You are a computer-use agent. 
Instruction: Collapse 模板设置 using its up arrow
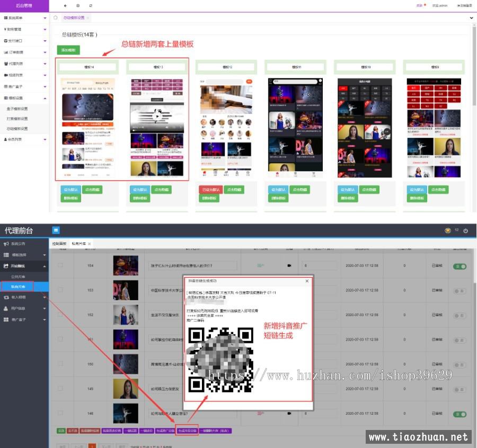45,98
